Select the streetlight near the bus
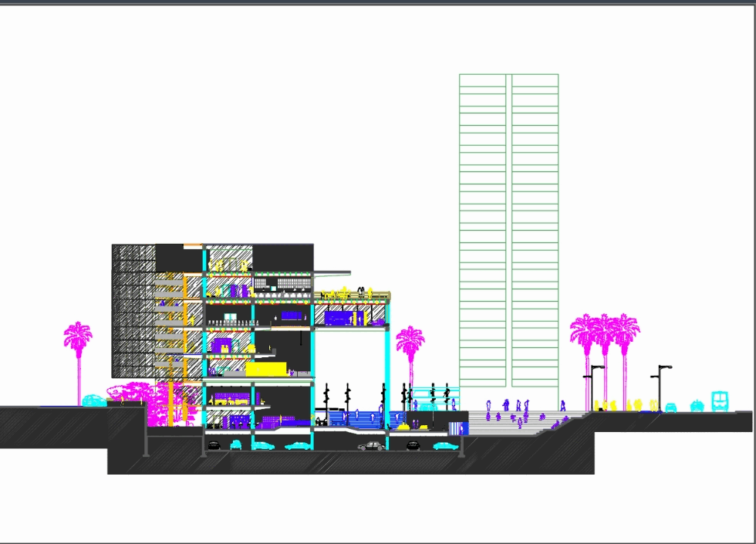756x544 pixels. click(660, 386)
